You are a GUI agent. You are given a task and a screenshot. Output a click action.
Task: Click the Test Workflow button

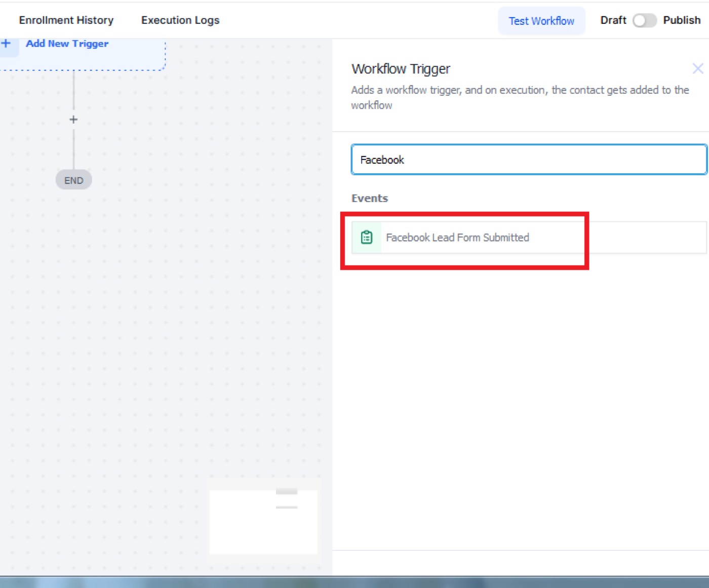coord(541,21)
